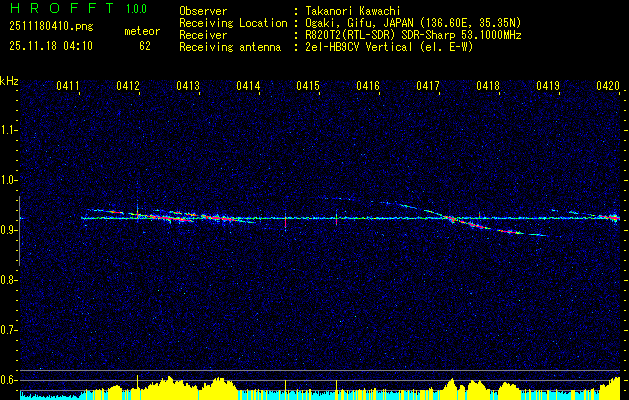This screenshot has width=629, height=400.
Task: Click the timestamp 25.11.18 04:10
Action: click(51, 46)
